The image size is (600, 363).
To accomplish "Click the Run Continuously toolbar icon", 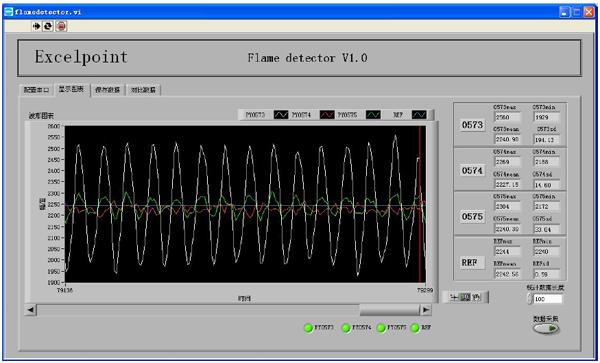I will [x=48, y=26].
